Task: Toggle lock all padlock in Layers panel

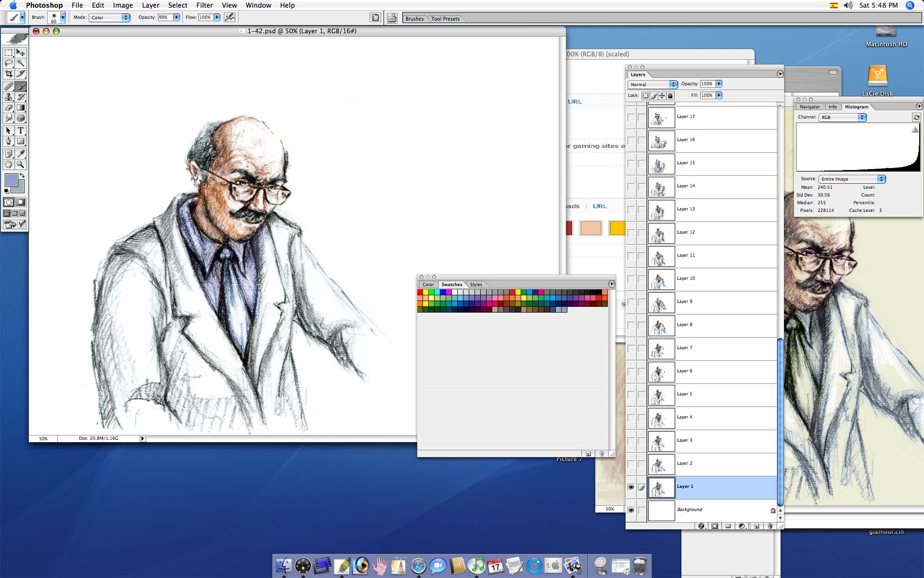Action: (x=670, y=96)
